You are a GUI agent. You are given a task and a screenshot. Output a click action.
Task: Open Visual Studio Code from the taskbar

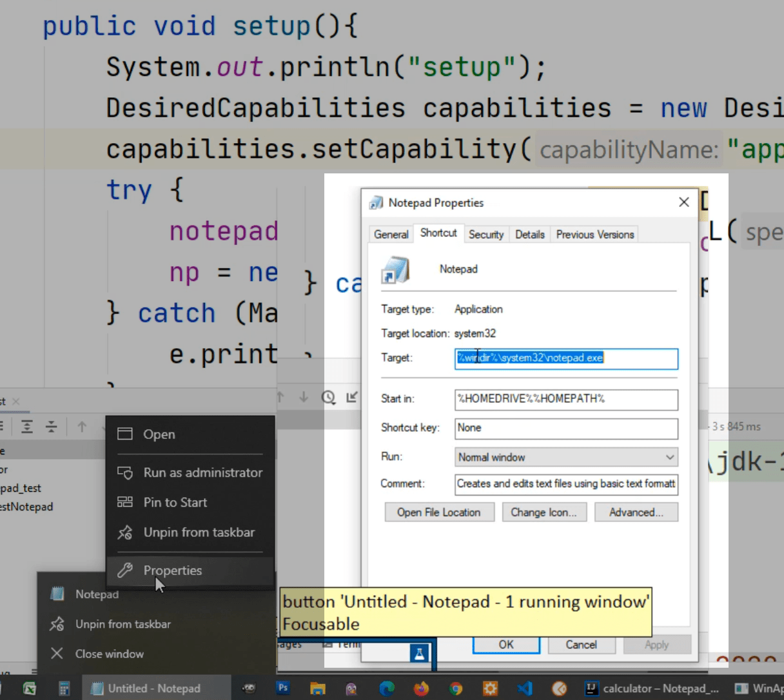525,688
